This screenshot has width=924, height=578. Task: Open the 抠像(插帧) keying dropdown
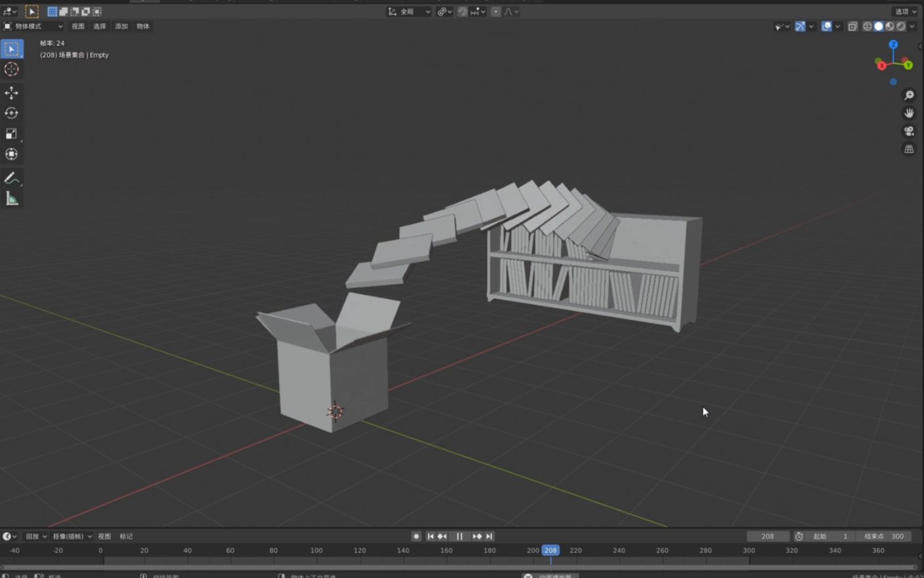tap(72, 536)
